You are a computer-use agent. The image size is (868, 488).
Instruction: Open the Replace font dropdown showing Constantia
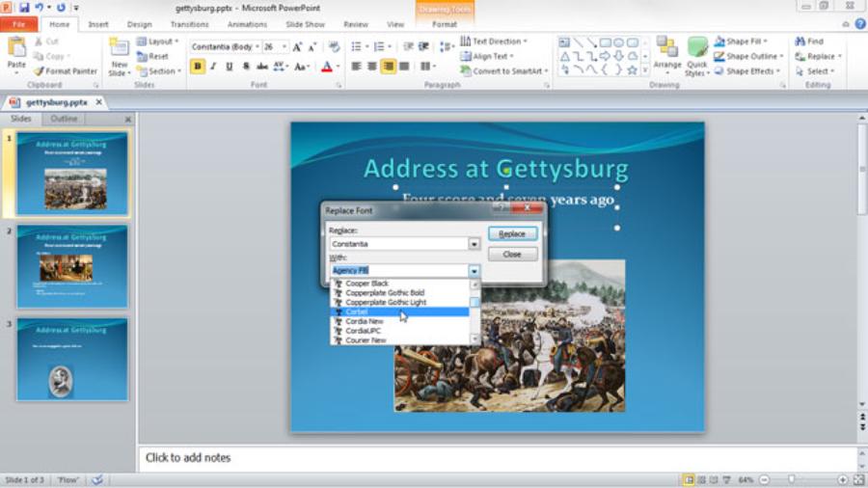click(474, 244)
